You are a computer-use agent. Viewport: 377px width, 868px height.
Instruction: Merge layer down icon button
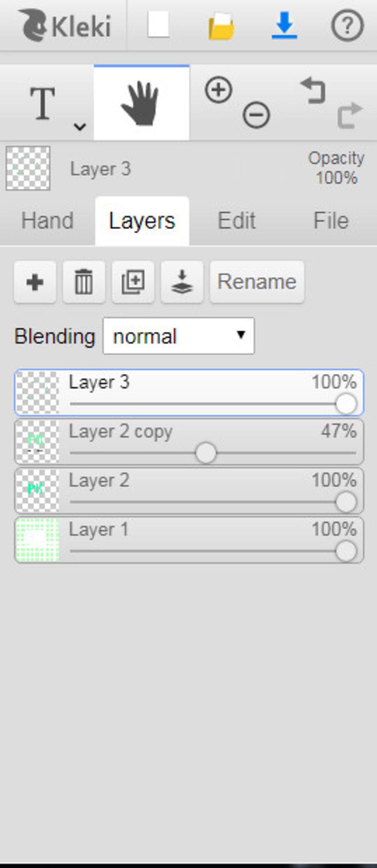[x=182, y=282]
